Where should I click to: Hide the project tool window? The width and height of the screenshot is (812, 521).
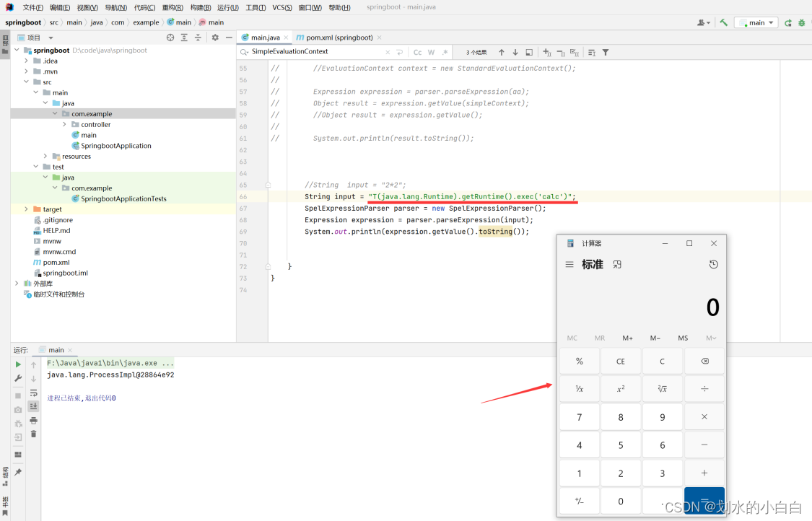click(229, 38)
